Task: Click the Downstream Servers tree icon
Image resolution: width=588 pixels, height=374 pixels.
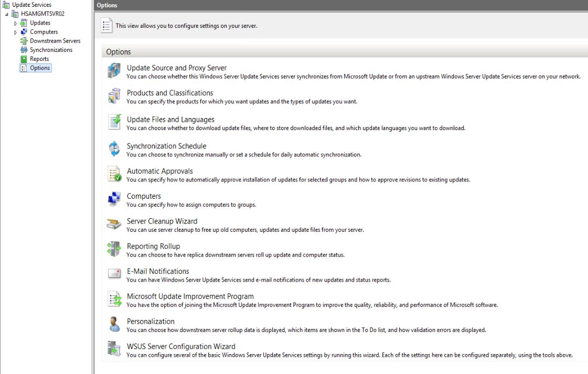Action: [24, 41]
